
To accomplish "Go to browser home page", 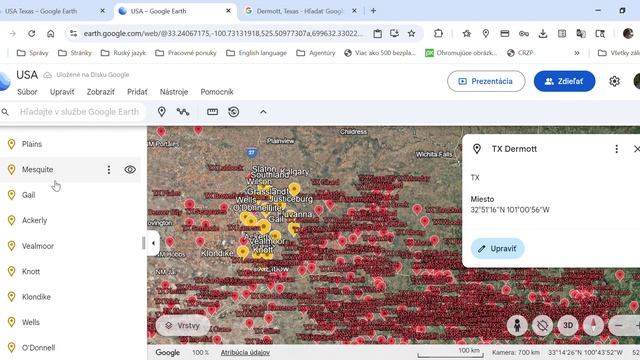I will point(51,33).
